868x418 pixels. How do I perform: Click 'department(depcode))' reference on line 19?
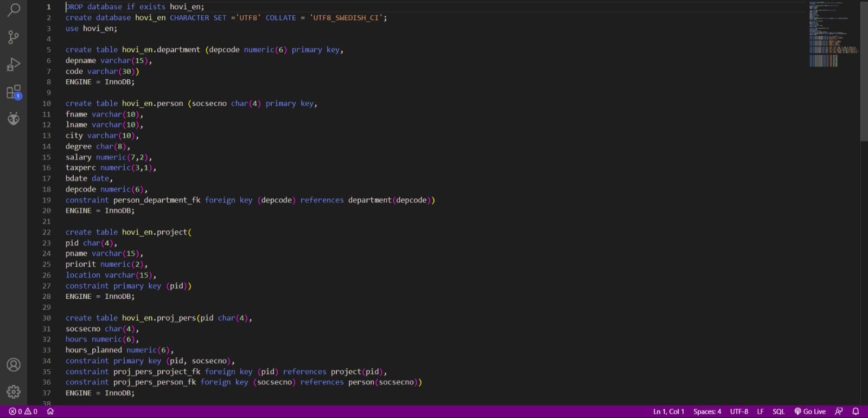(x=392, y=200)
